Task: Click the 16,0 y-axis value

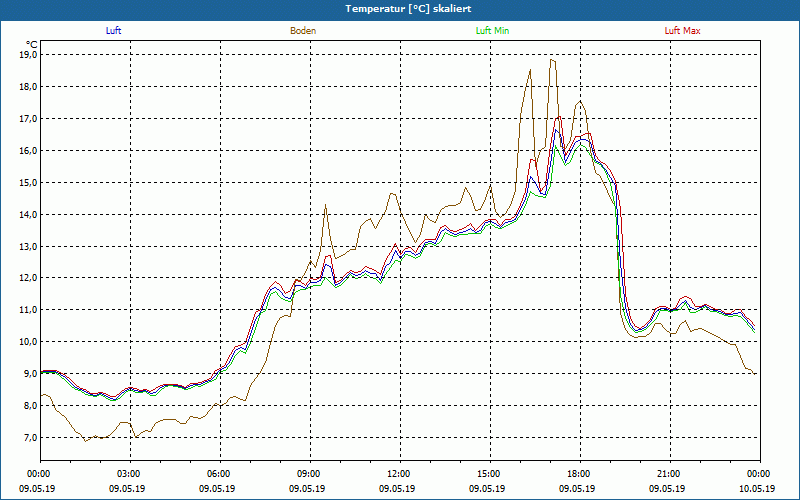Action: tap(28, 151)
